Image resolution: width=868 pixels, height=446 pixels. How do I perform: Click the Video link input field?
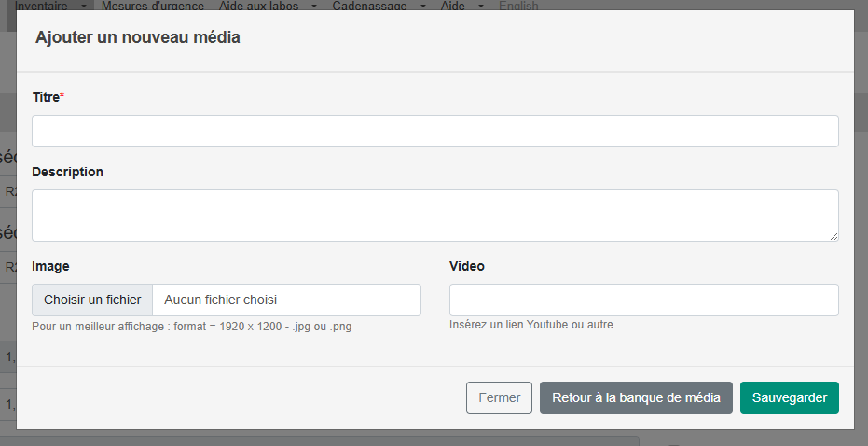click(x=644, y=300)
